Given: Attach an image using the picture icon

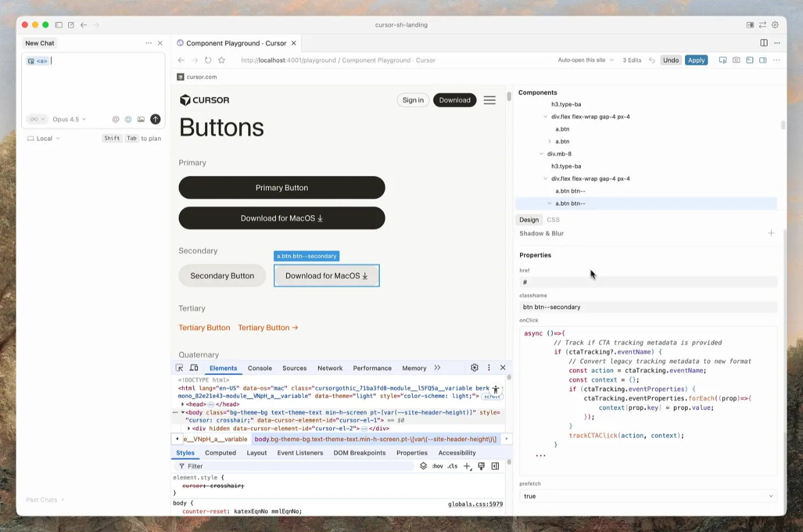Looking at the screenshot, I should click(141, 119).
